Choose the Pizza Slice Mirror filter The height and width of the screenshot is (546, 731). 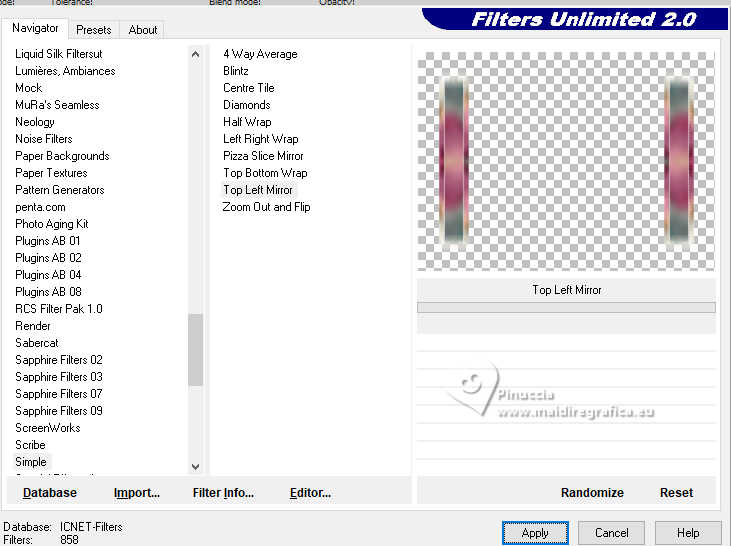tap(263, 156)
